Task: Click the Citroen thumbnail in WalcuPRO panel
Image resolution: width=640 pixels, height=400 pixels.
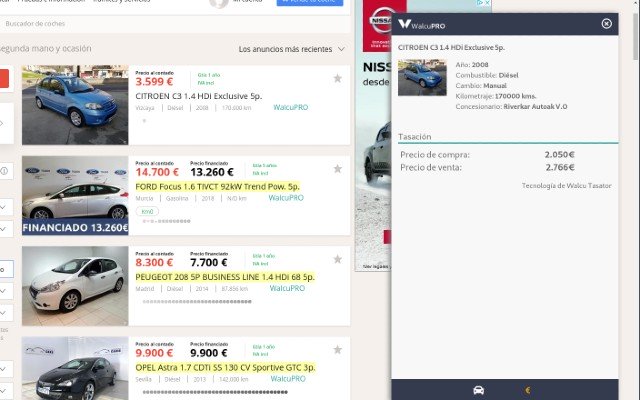Action: [x=422, y=78]
